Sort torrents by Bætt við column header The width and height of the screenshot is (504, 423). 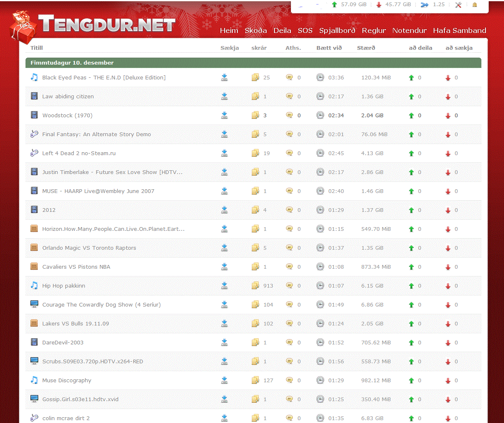[x=329, y=48]
